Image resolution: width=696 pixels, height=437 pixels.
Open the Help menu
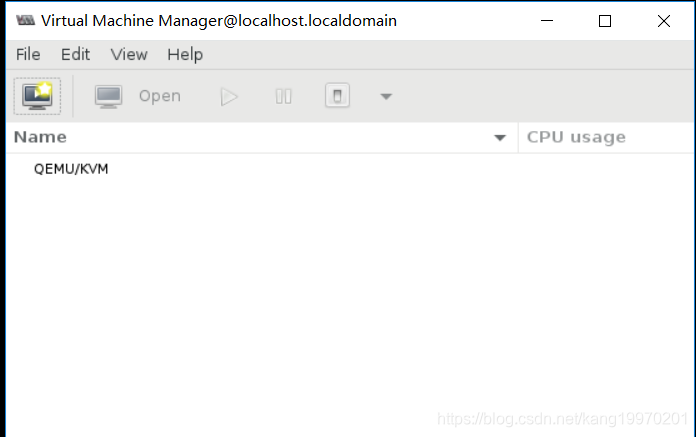185,55
